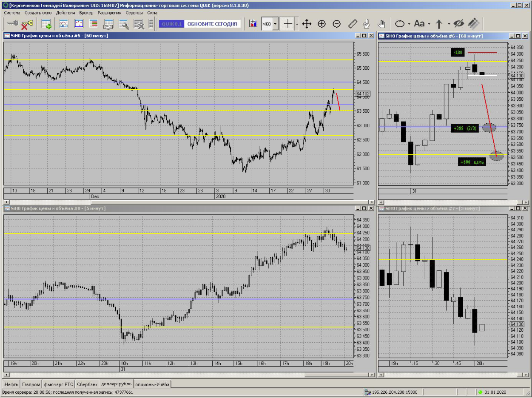Viewport: 532px width, 398px height.
Task: Maximize the chart #6 window
Action: point(518,36)
